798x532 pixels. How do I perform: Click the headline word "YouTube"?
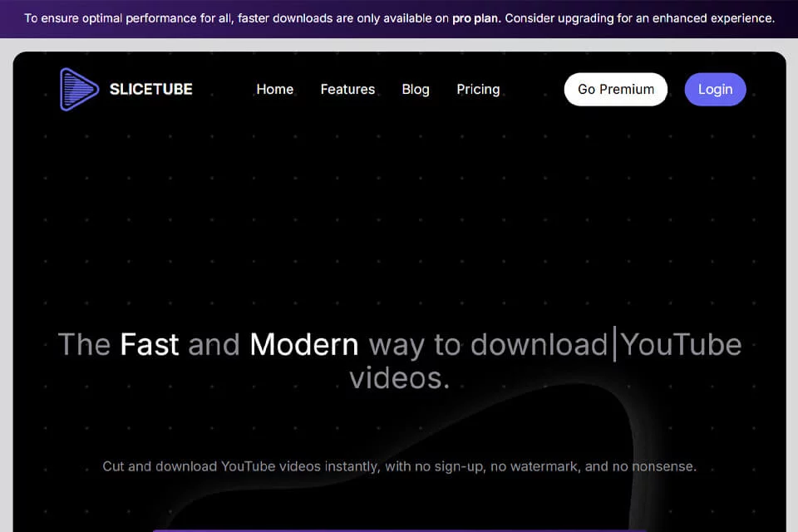(681, 345)
